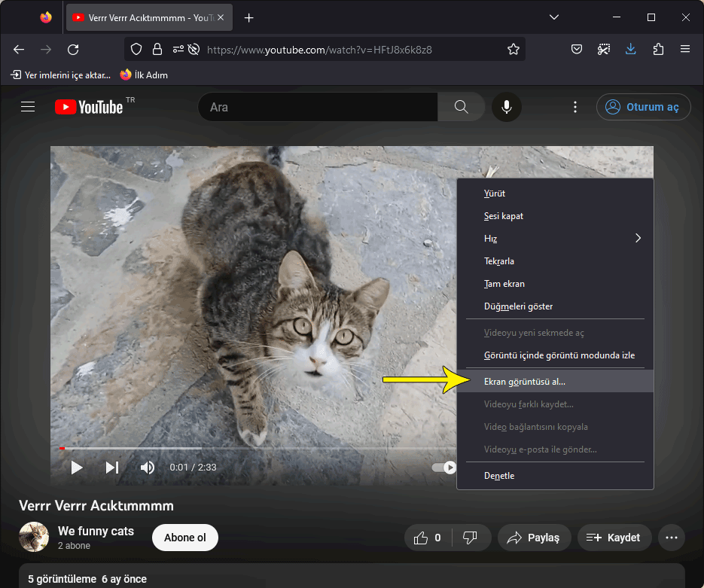Click the 2 abone subscriber count
Screen dimensions: 704x588
(x=74, y=546)
